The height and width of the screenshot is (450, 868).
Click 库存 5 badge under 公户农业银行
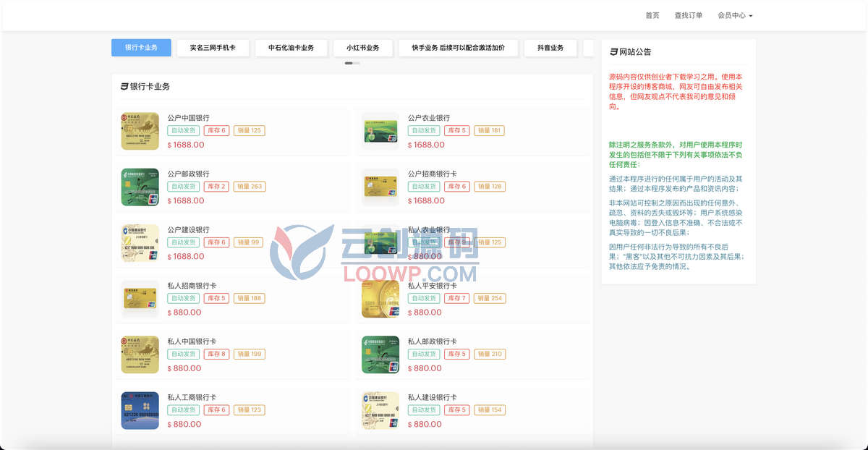pyautogui.click(x=456, y=131)
